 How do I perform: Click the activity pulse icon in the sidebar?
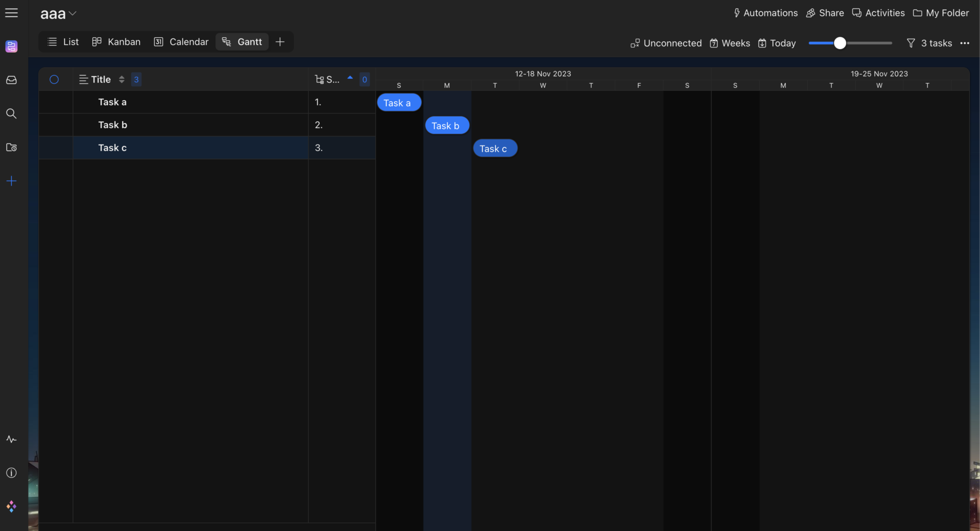pyautogui.click(x=11, y=440)
